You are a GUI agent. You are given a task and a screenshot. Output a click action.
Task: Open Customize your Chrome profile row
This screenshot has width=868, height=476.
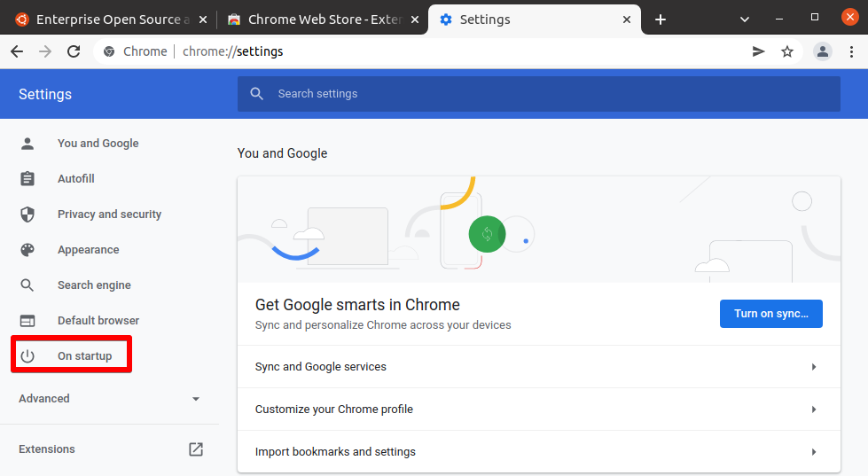(539, 410)
